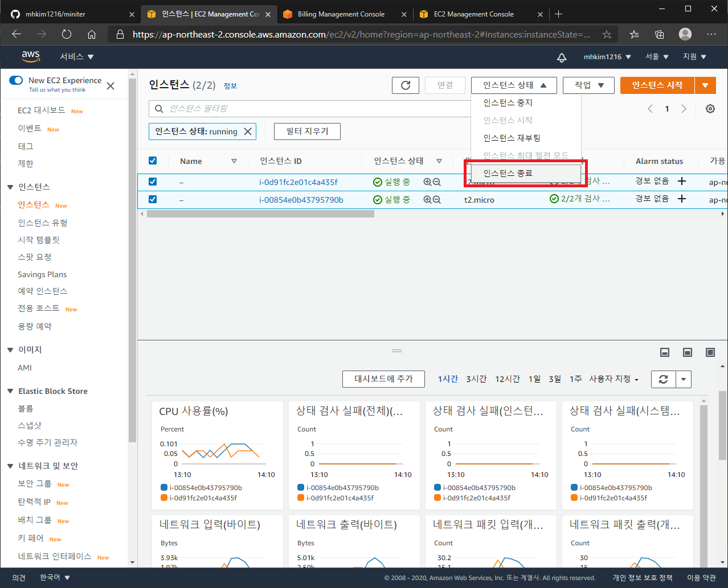Minimize the details panel layout icon
Image resolution: width=728 pixels, height=588 pixels.
665,352
